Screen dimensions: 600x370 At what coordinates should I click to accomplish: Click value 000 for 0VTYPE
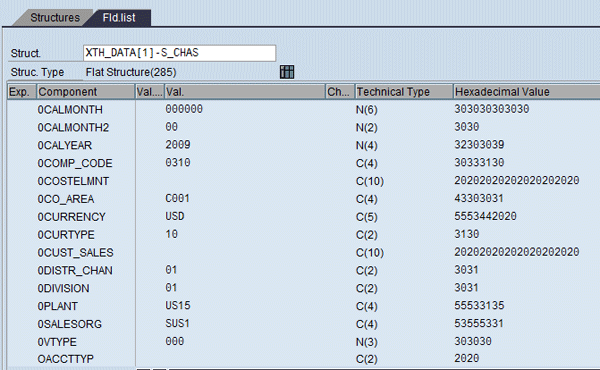point(175,341)
